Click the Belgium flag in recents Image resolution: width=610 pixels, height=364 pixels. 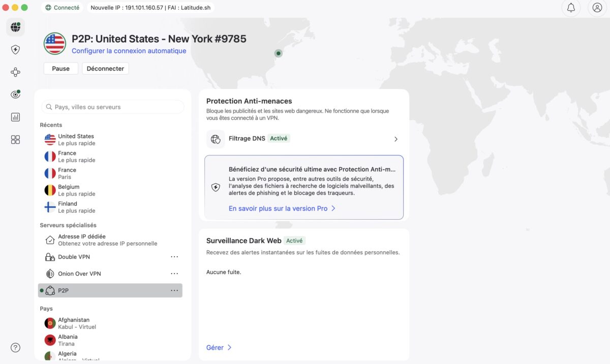[50, 190]
